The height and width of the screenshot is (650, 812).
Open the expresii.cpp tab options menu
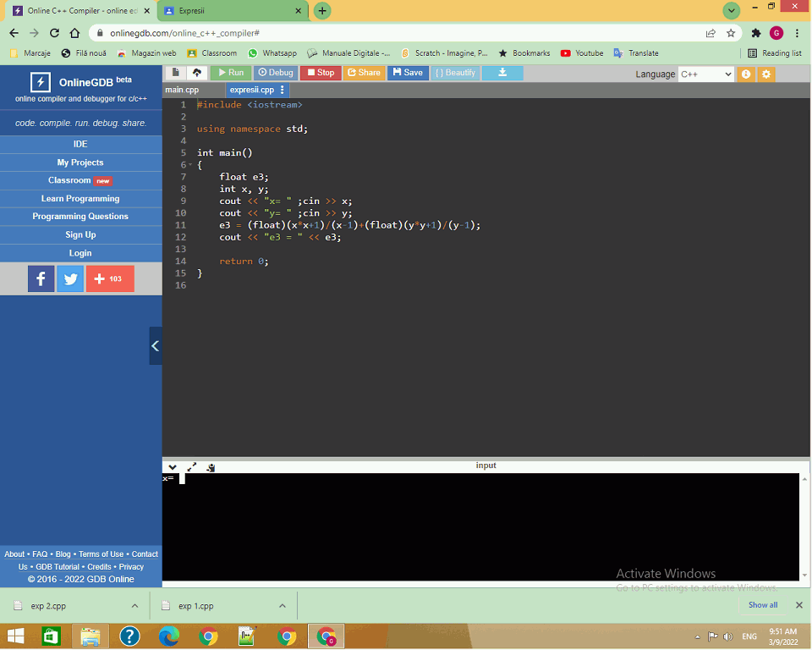tap(283, 90)
